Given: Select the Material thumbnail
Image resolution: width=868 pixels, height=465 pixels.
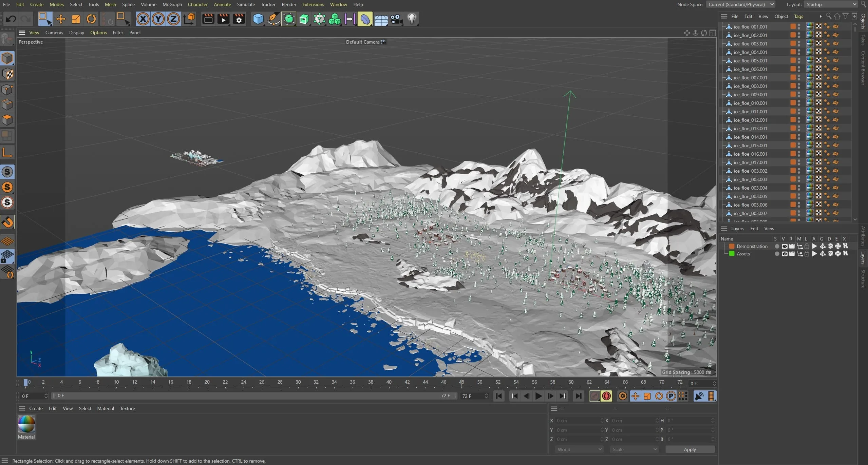Looking at the screenshot, I should click(26, 424).
